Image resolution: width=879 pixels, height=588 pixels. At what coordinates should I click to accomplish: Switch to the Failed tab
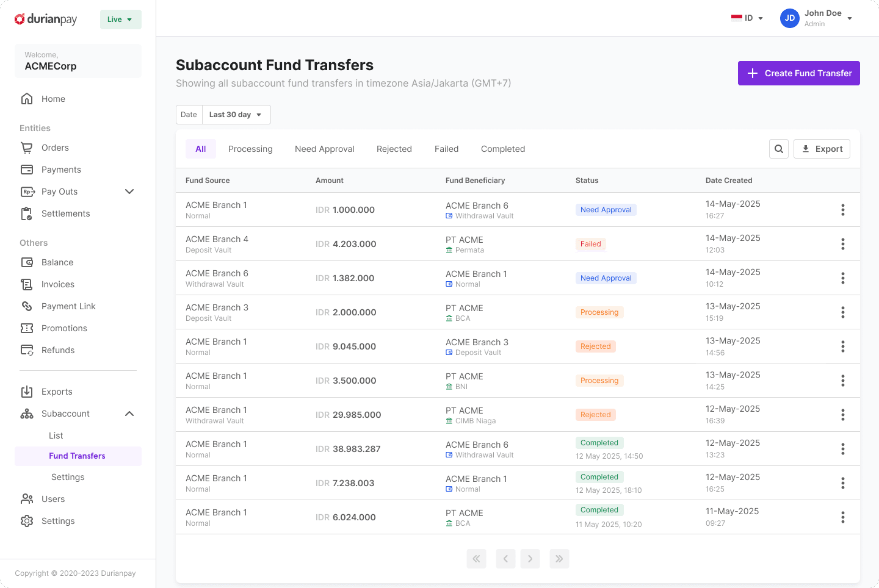(447, 149)
